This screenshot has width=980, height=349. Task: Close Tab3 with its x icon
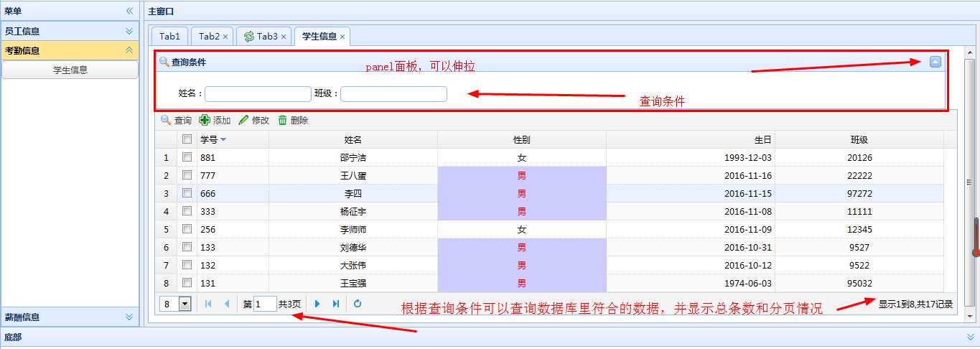click(x=284, y=37)
